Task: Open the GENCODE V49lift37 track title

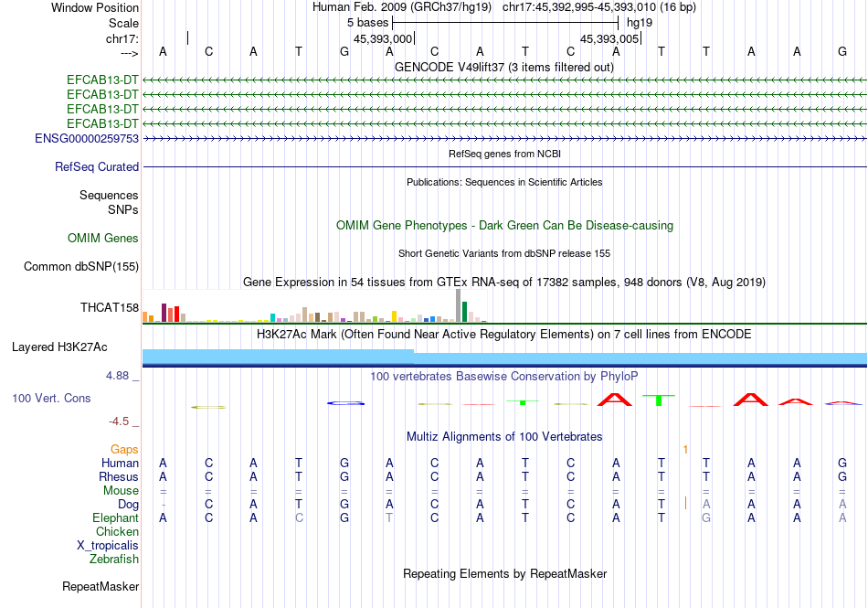Action: click(504, 68)
